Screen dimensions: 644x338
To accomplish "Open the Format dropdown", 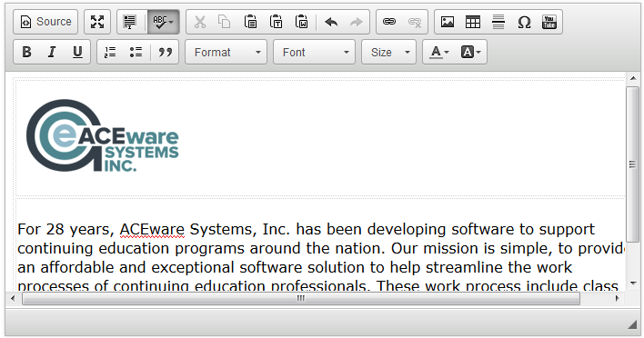I will coord(226,52).
